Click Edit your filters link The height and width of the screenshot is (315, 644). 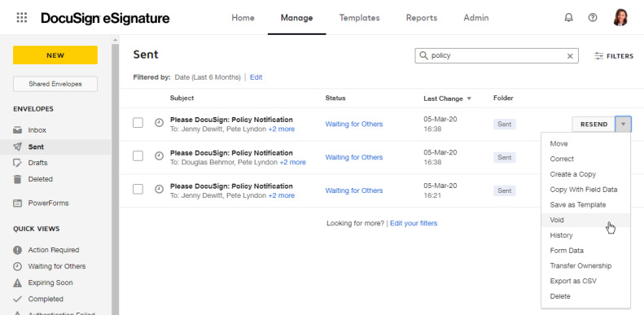[414, 223]
